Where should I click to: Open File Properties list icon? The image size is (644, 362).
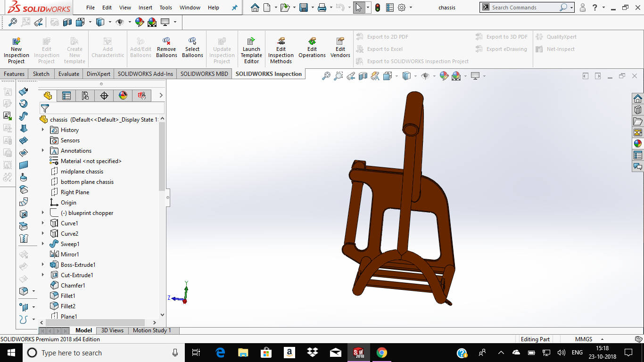(389, 8)
